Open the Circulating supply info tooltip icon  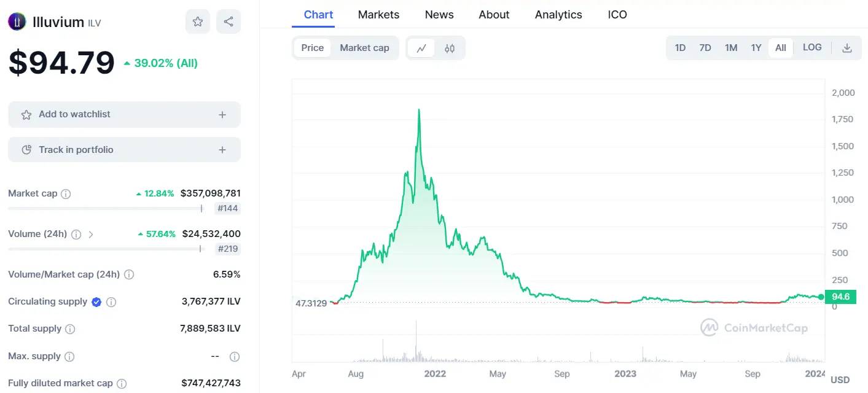point(111,302)
